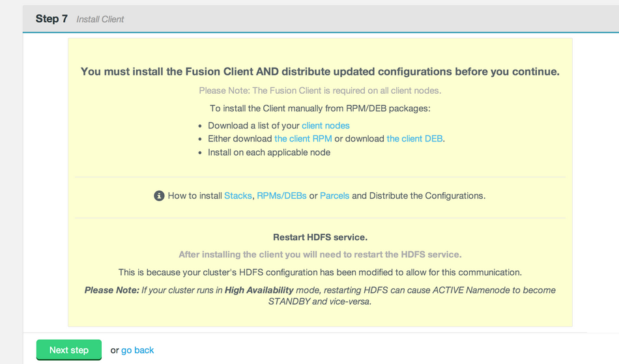Select the Restart HDFS service heading
Image resolution: width=619 pixels, height=364 pixels.
tap(320, 237)
